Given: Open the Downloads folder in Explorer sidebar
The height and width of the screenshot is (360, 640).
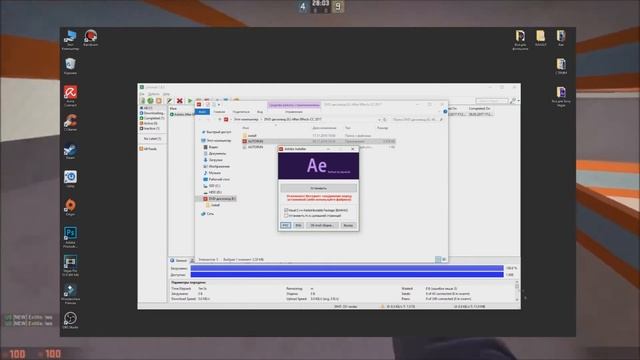Looking at the screenshot, I should click(x=213, y=160).
